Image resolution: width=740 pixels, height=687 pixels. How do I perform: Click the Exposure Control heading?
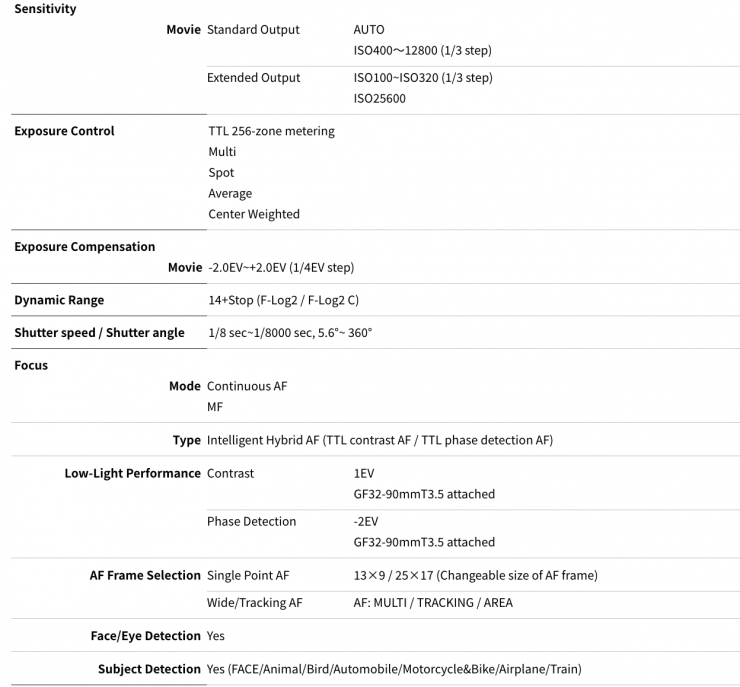point(64,131)
